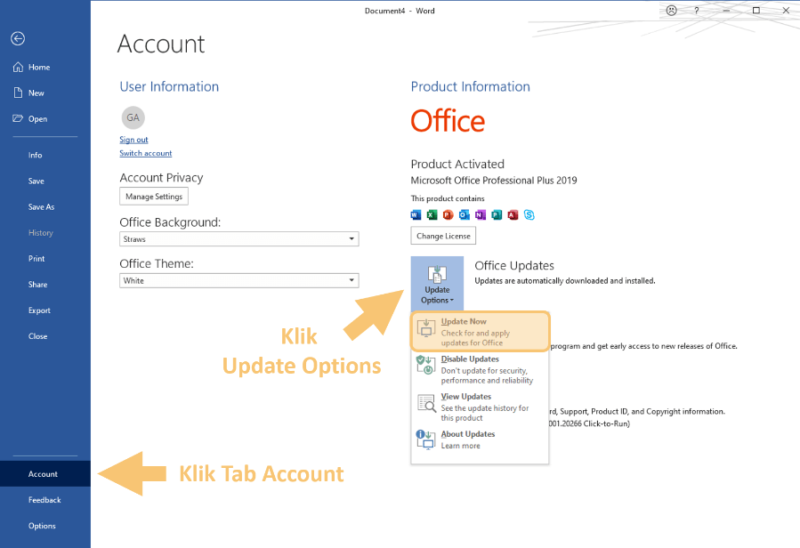Select the Account tab in sidebar
800x548 pixels.
pyautogui.click(x=45, y=474)
